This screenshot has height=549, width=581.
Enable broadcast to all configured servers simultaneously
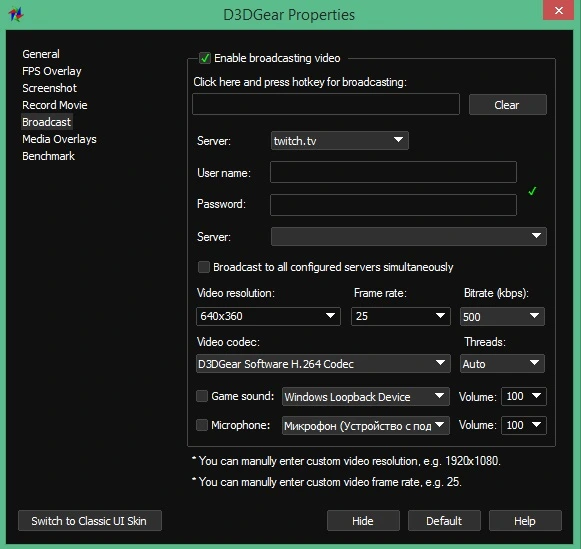(x=204, y=267)
